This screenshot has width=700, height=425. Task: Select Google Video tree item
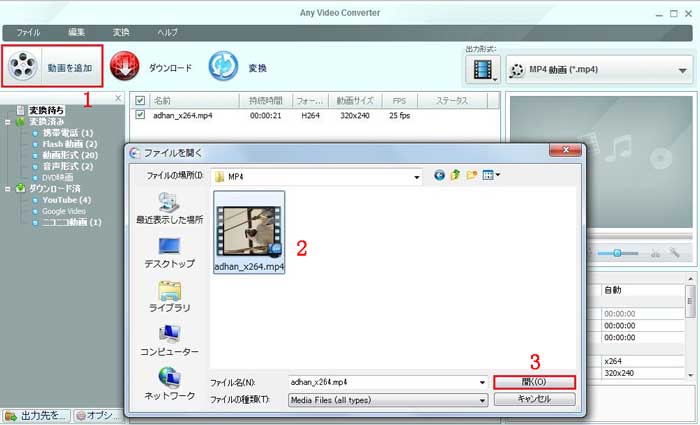click(64, 211)
